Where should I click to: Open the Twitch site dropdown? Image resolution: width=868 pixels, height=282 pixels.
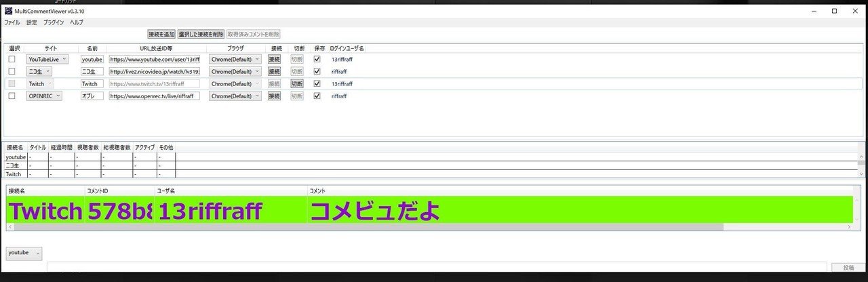click(40, 83)
